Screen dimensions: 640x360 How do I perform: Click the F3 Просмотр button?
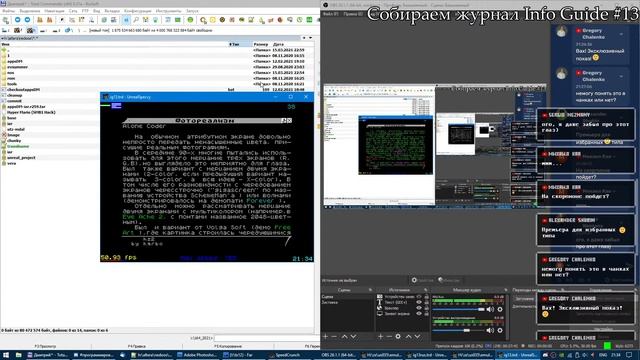[45, 346]
